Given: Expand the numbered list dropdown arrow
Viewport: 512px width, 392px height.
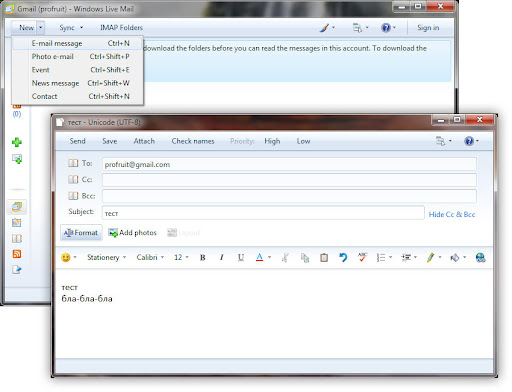Looking at the screenshot, I should [x=390, y=257].
